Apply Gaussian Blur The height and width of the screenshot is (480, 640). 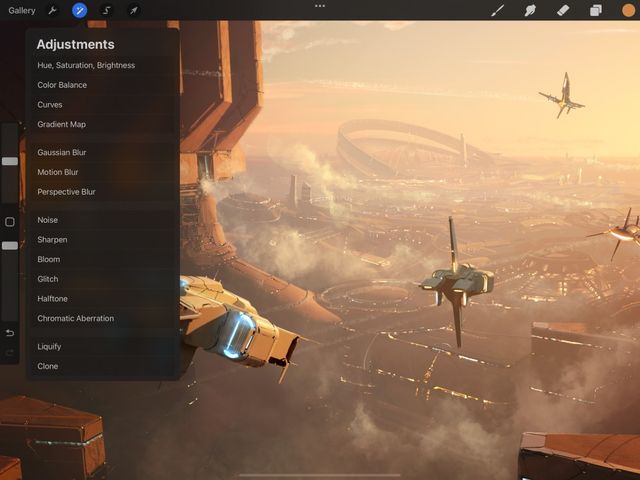pos(105,152)
